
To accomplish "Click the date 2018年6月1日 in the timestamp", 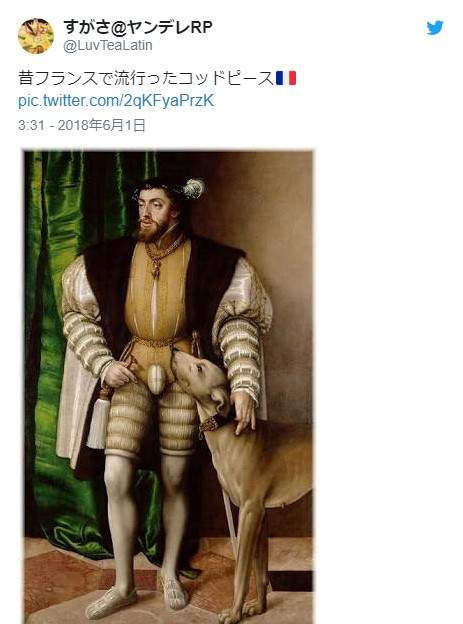I will click(102, 125).
